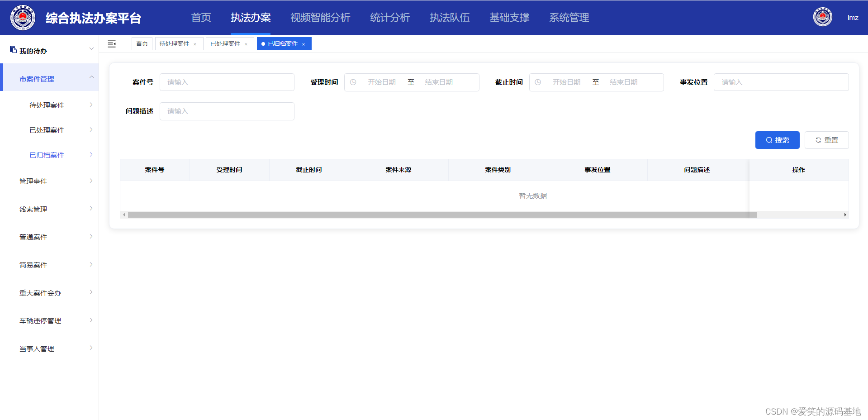Viewport: 868px width, 420px height.
Task: Click the right arrow of the table horizontal scrollbar
Action: tap(845, 215)
